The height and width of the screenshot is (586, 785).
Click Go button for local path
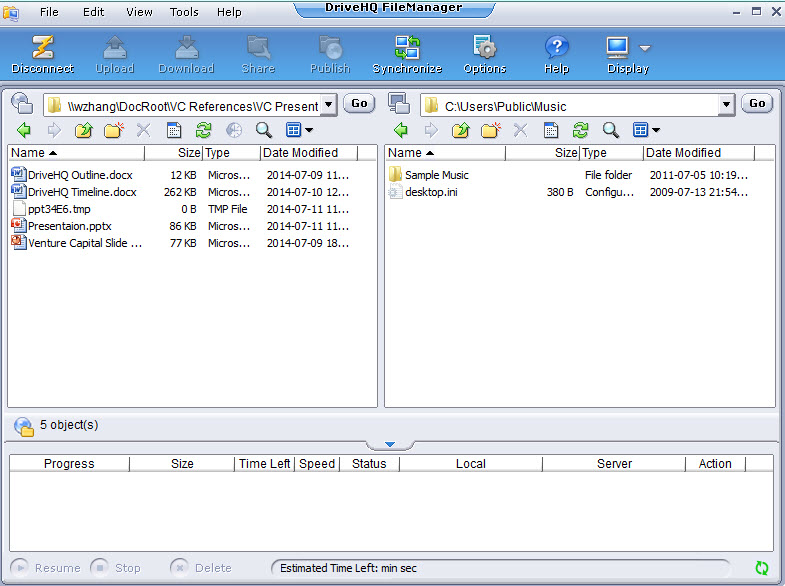pyautogui.click(x=757, y=104)
